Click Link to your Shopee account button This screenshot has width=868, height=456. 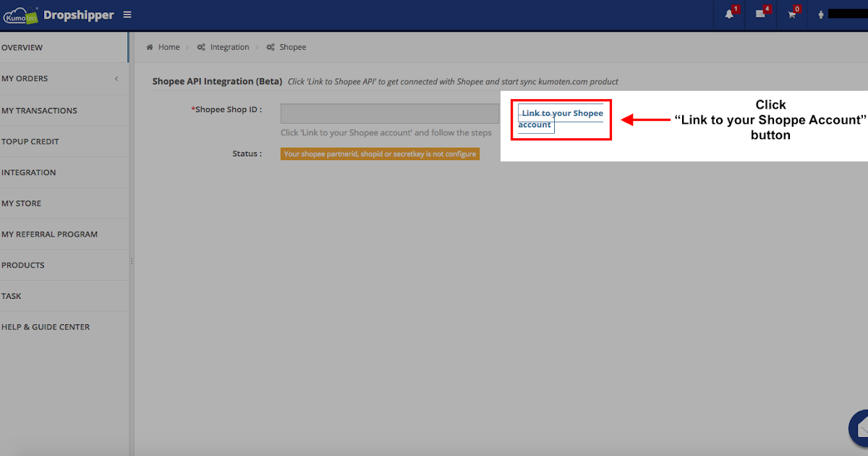click(x=561, y=119)
